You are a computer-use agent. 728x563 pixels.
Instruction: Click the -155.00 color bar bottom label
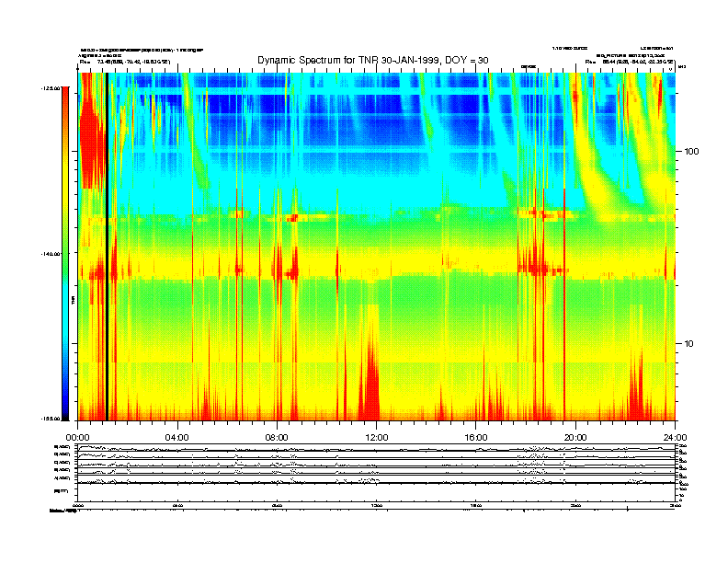pos(51,419)
